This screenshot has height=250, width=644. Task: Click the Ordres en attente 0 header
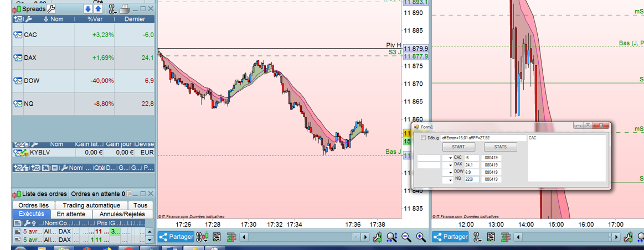[98, 194]
